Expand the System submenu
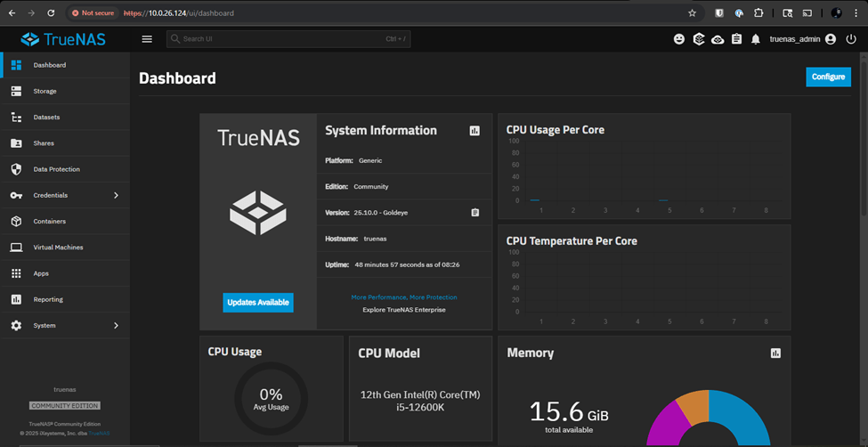The image size is (868, 447). pos(116,326)
